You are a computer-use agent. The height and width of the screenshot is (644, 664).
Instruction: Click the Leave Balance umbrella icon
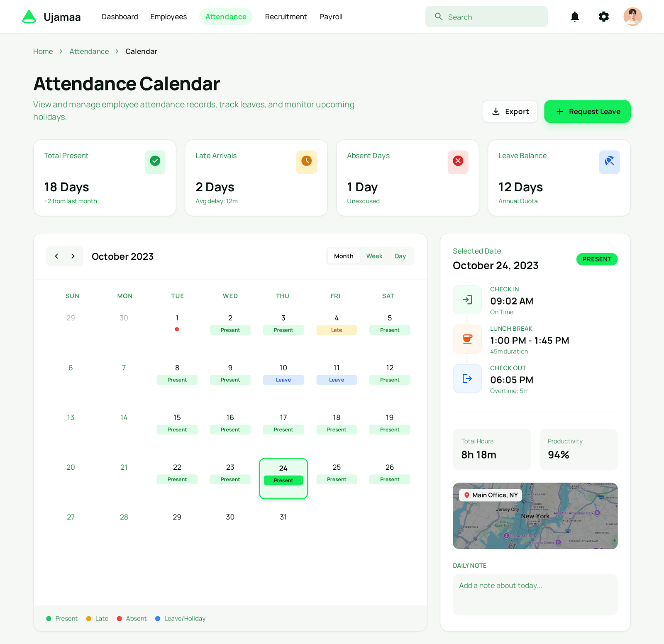[609, 162]
